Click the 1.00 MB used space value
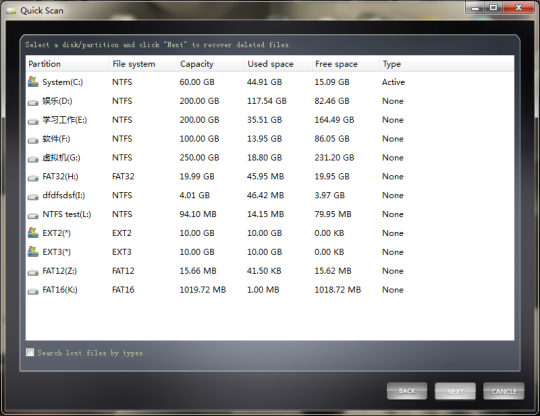 (263, 290)
